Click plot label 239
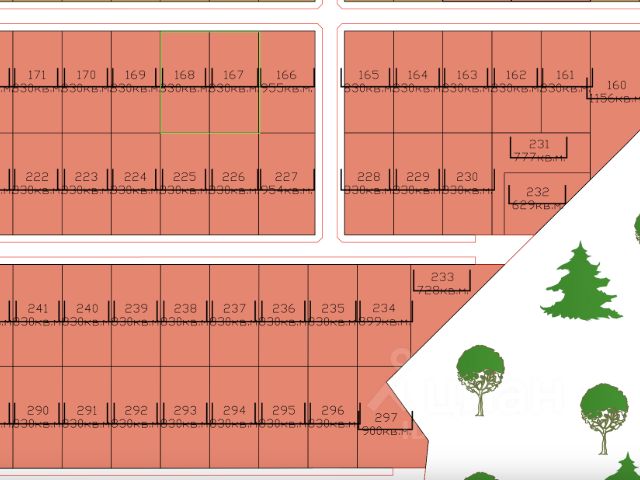 [x=136, y=309]
